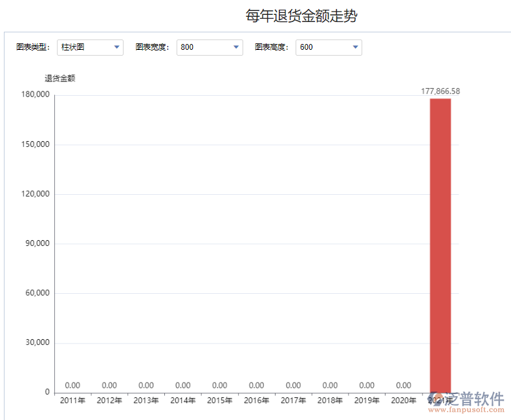The height and width of the screenshot is (420, 511).
Task: Open the 图表类型 dropdown showing 柱状图
Action: coord(90,48)
